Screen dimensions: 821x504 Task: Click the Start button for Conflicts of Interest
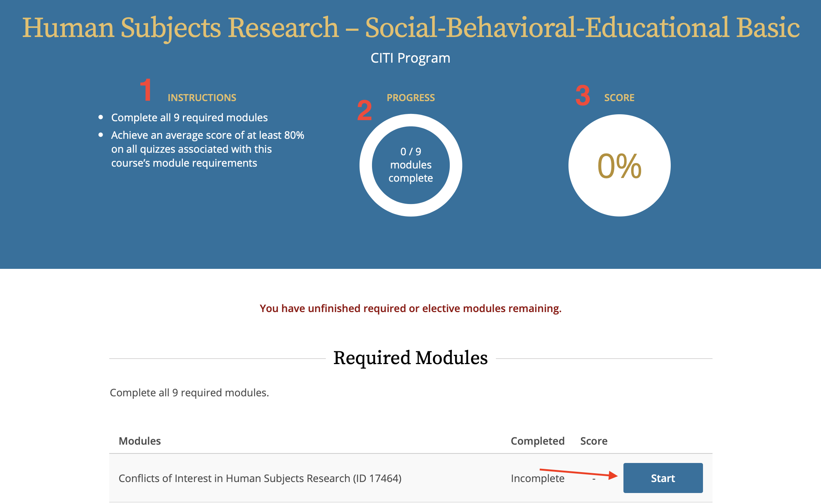coord(663,478)
